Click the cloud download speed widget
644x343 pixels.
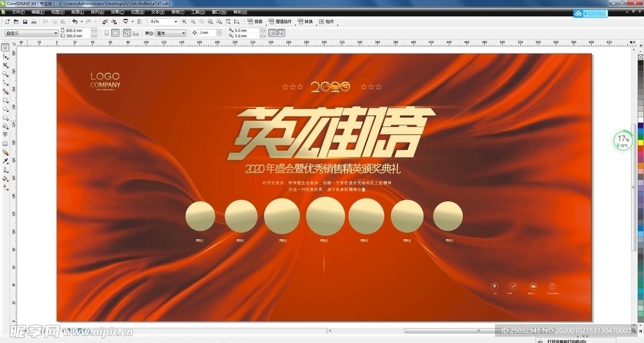591,13
